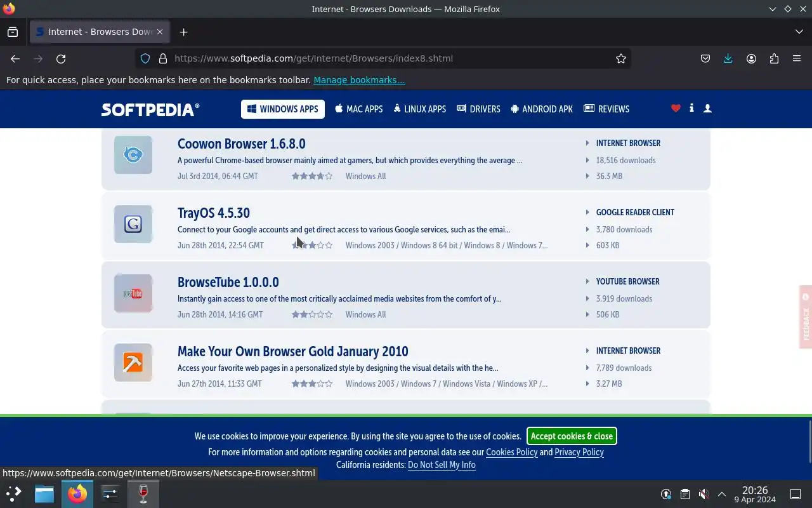Click the BrowseTube star rating
The image size is (812, 508).
(312, 314)
